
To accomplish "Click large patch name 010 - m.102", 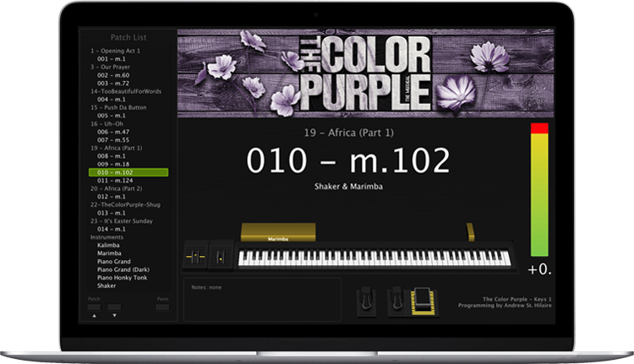I will coord(348,160).
